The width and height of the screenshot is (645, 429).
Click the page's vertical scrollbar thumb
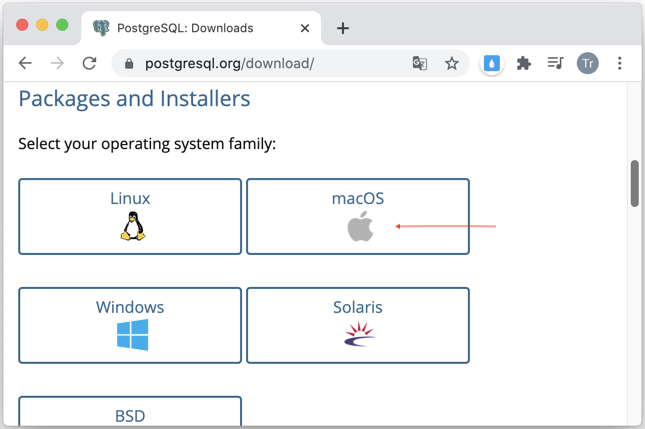click(635, 183)
